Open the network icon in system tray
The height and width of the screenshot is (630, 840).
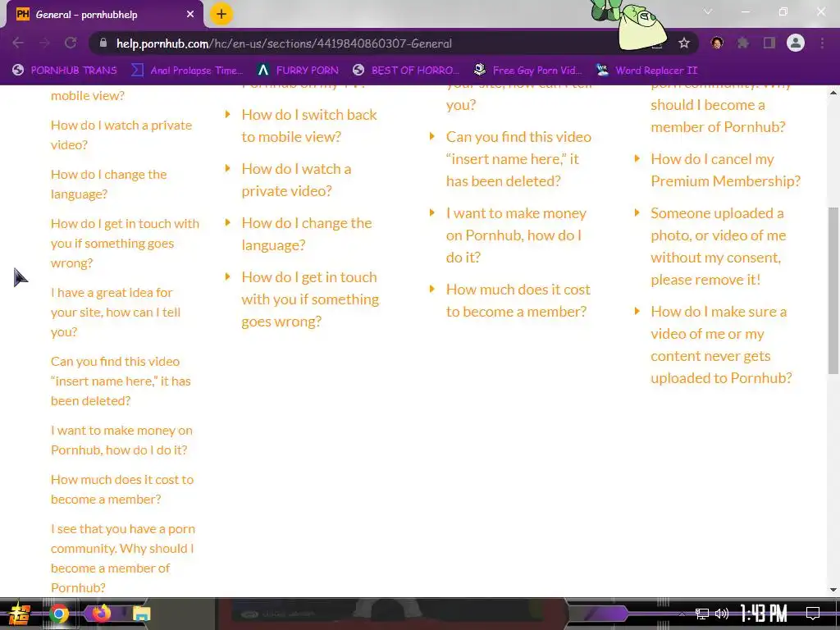point(701,614)
